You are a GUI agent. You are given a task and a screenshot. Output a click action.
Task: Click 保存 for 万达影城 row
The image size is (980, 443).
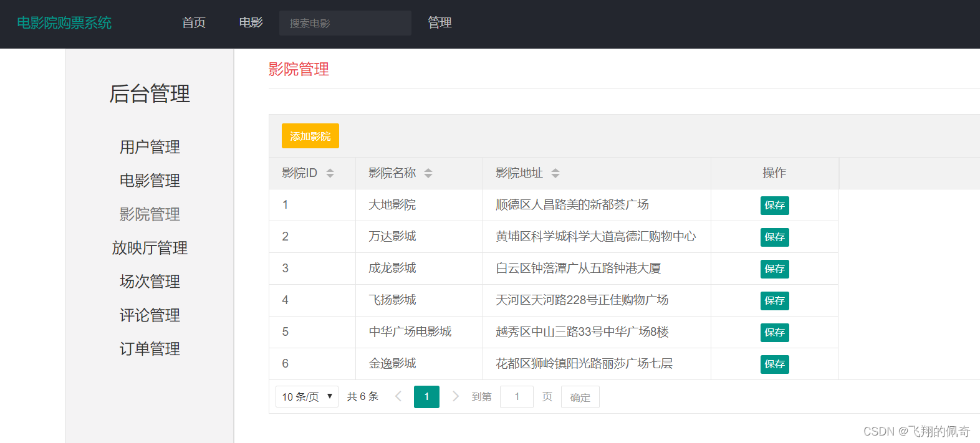tap(775, 237)
